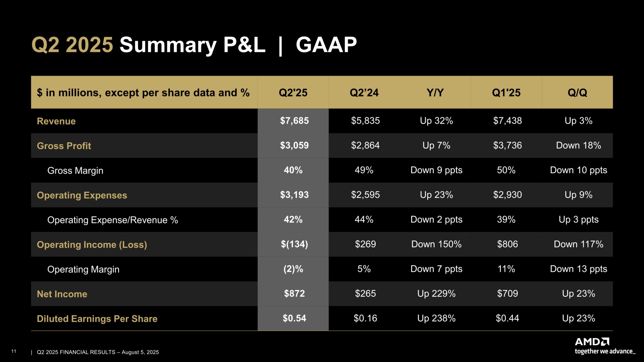Image resolution: width=644 pixels, height=362 pixels.
Task: Select the Operating Margin row label
Action: pos(83,269)
